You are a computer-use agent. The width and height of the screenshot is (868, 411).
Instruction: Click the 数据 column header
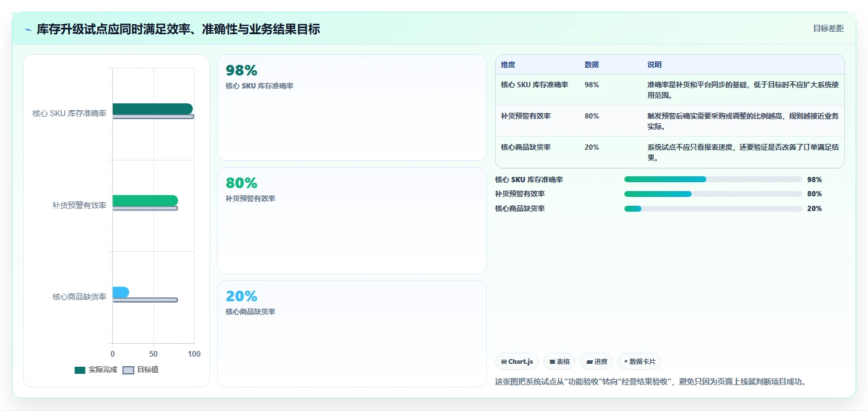tap(592, 65)
